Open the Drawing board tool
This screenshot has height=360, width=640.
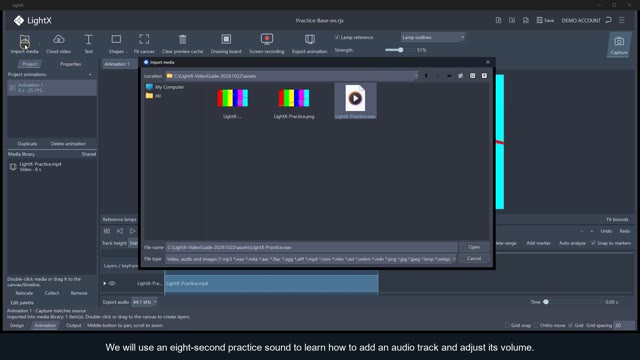click(226, 44)
